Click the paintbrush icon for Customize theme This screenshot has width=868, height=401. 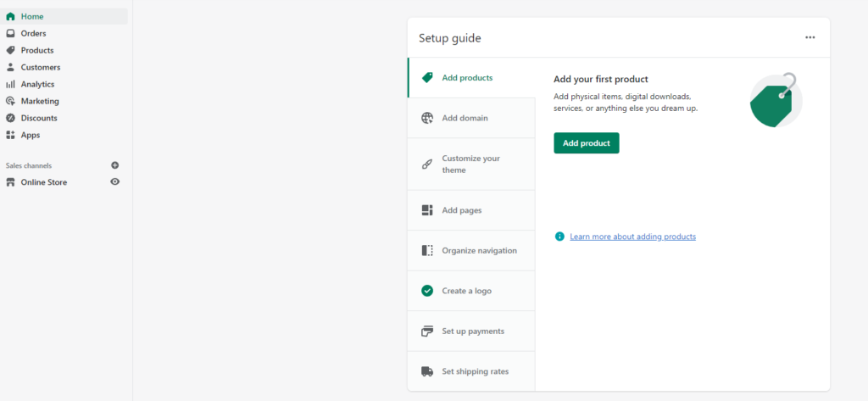click(x=427, y=164)
